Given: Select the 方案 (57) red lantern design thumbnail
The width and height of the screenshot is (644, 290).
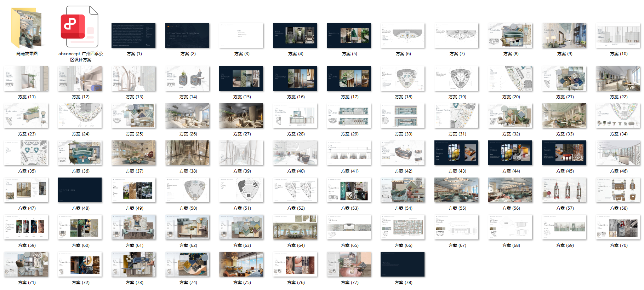Looking at the screenshot, I should click(x=564, y=190).
